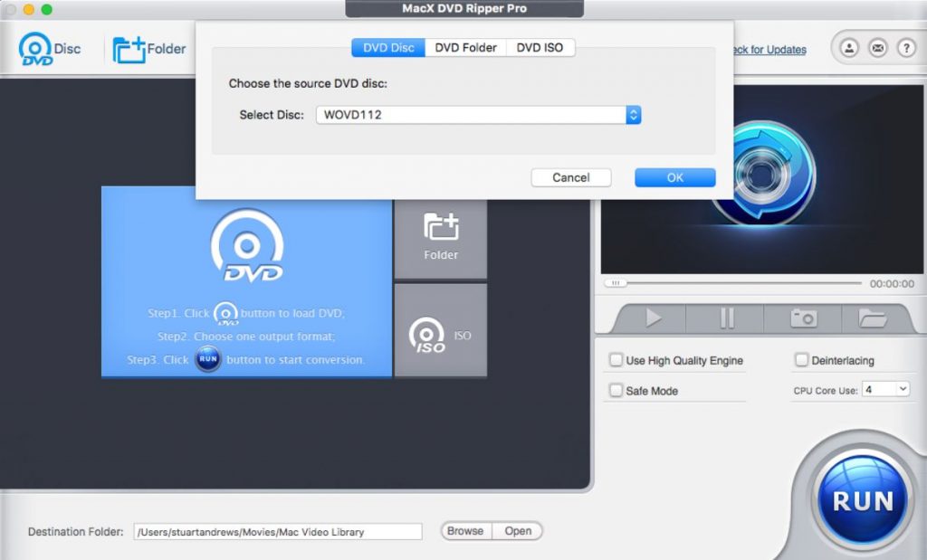Switch to the DVD ISO tab

tap(540, 48)
